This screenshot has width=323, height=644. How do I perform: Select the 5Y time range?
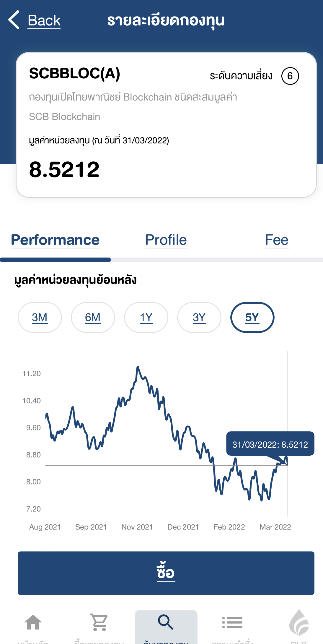252,317
